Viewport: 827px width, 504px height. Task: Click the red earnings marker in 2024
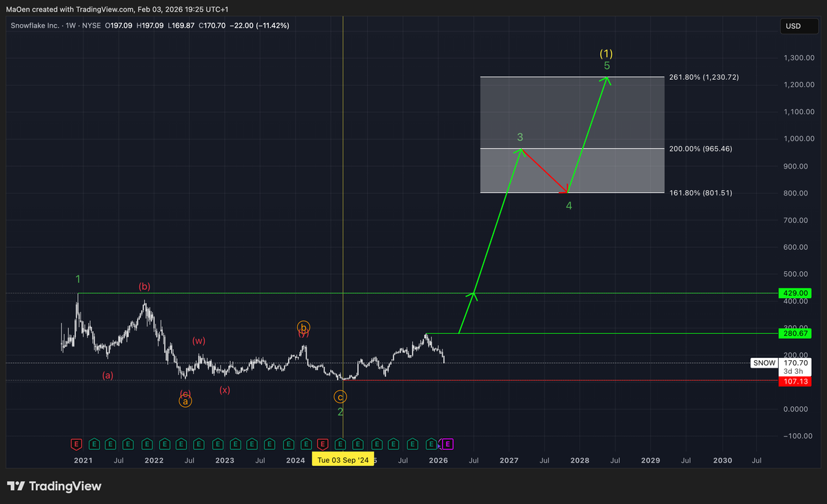tap(322, 443)
